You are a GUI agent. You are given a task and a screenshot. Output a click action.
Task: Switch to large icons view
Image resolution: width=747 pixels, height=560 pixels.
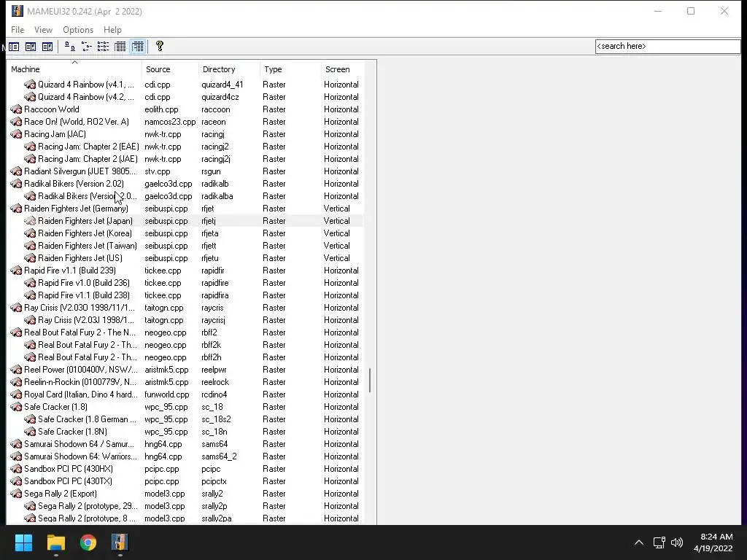click(69, 47)
